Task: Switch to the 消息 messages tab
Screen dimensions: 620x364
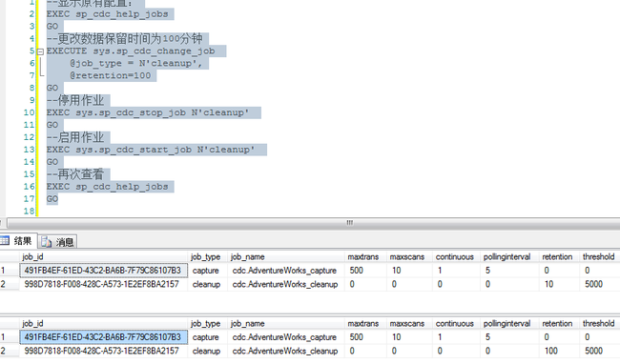Action: pos(58,242)
